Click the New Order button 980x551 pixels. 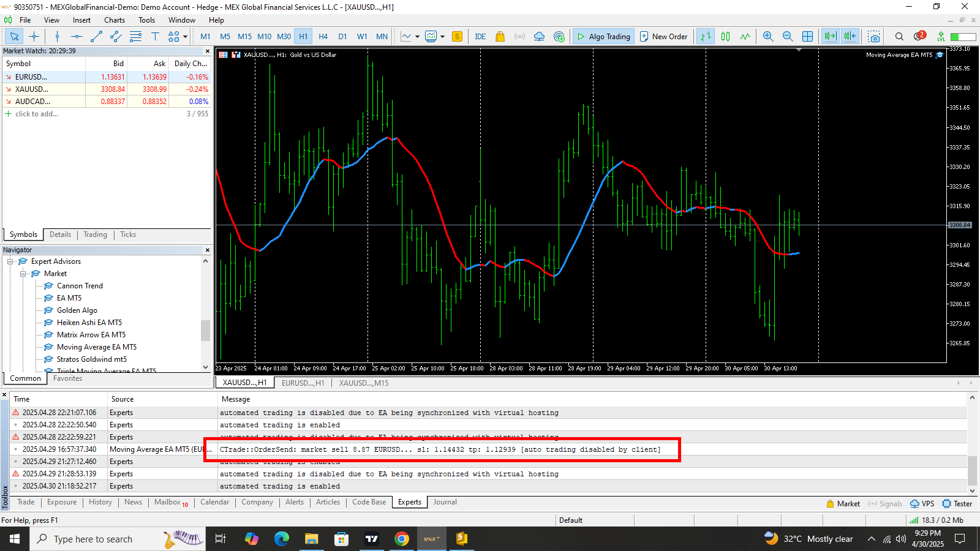663,37
